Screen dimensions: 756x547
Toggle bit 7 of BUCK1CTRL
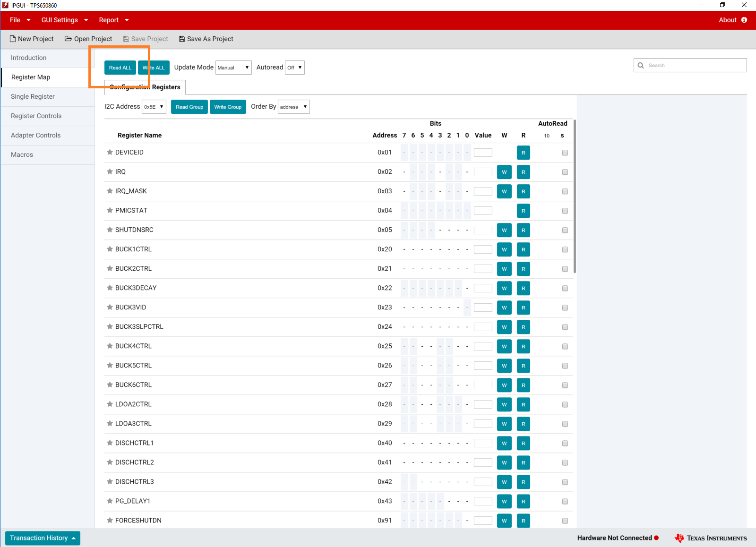(404, 249)
